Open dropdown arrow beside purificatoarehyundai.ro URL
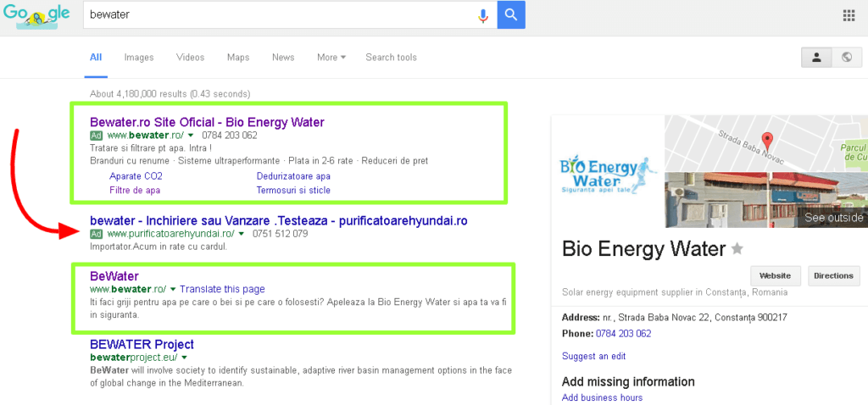The height and width of the screenshot is (405, 868). (242, 234)
